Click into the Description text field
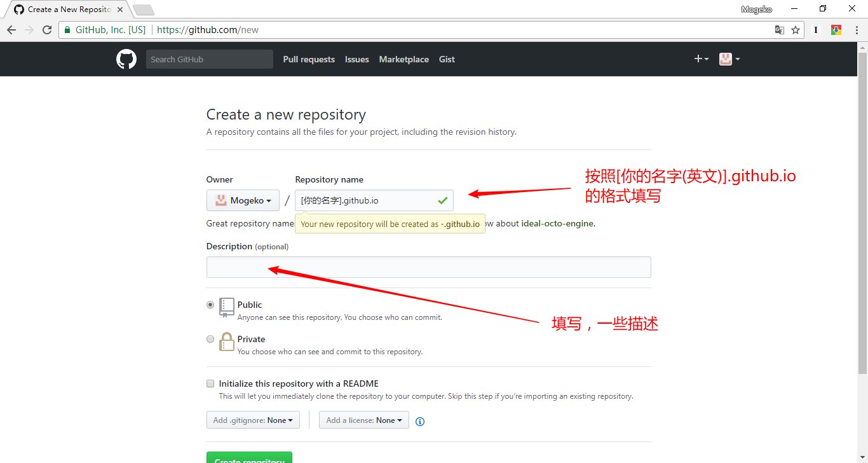The height and width of the screenshot is (463, 868). point(428,267)
